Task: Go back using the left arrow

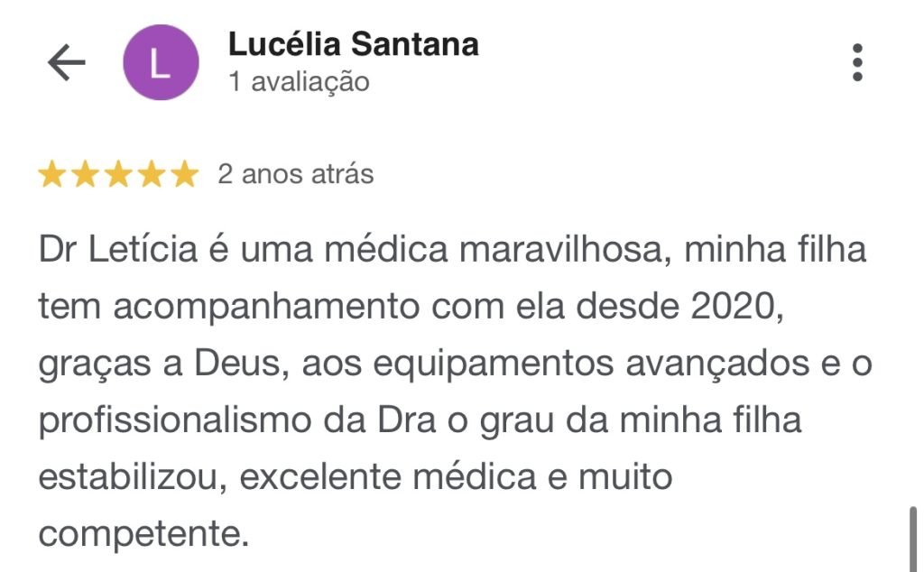Action: tap(66, 63)
